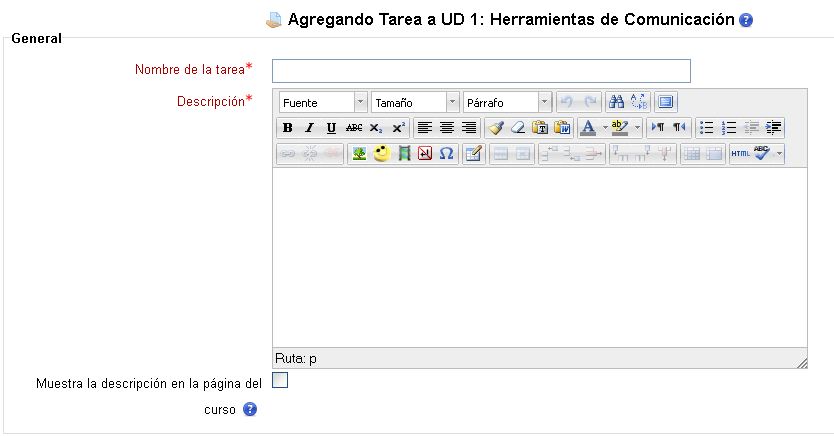The height and width of the screenshot is (437, 834).
Task: Open help for description on course page
Action: [250, 409]
